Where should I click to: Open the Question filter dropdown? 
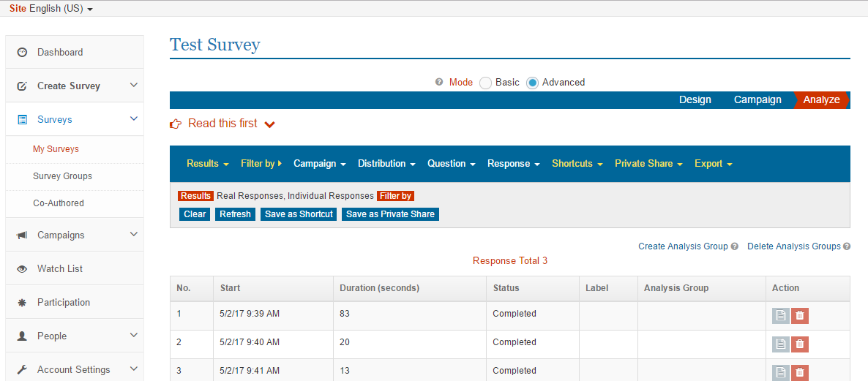point(451,164)
